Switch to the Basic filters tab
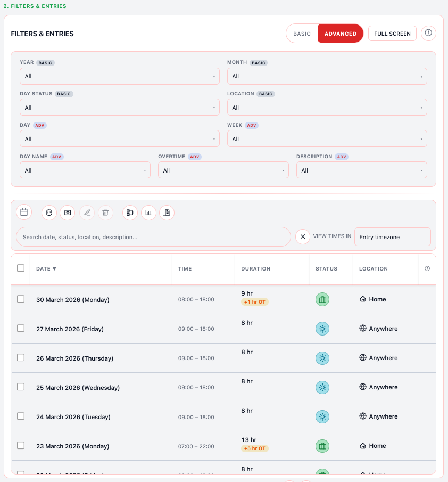The image size is (448, 482). [302, 34]
